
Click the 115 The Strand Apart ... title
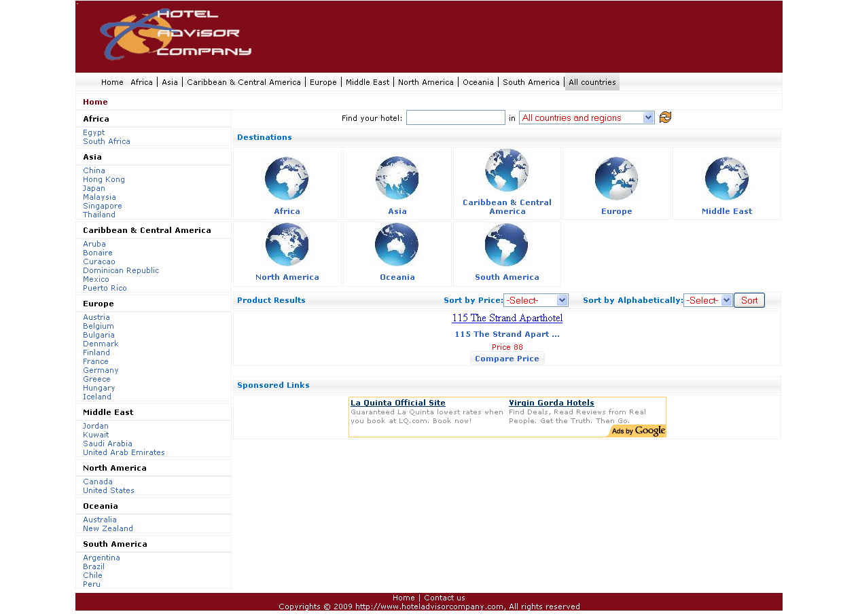point(507,334)
